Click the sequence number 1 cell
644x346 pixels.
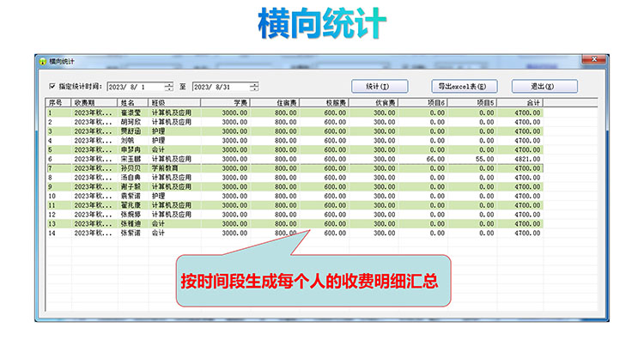(51, 112)
